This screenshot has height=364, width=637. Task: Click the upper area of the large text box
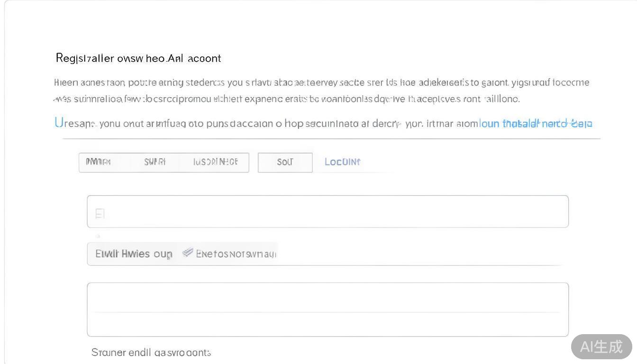327,298
